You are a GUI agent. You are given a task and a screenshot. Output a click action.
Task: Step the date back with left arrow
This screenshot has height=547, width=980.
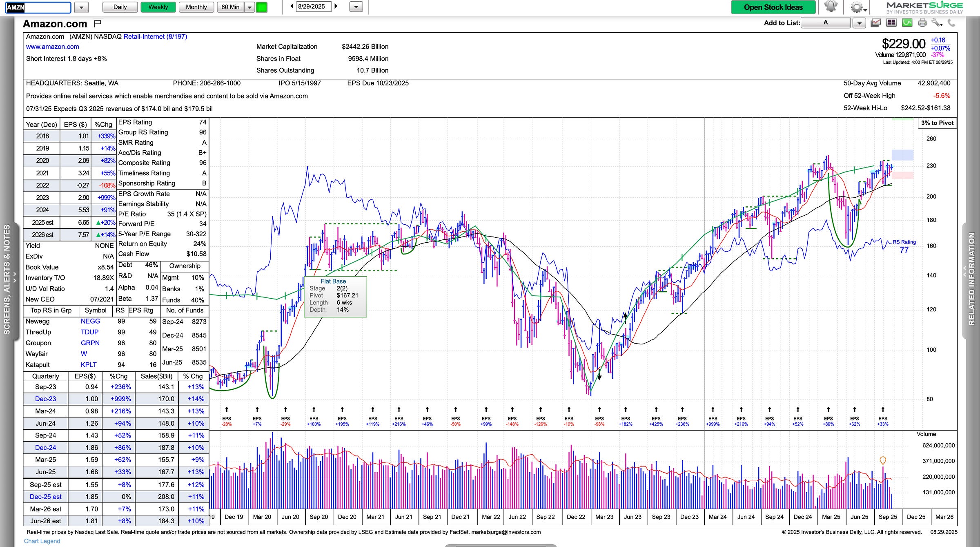tap(292, 6)
